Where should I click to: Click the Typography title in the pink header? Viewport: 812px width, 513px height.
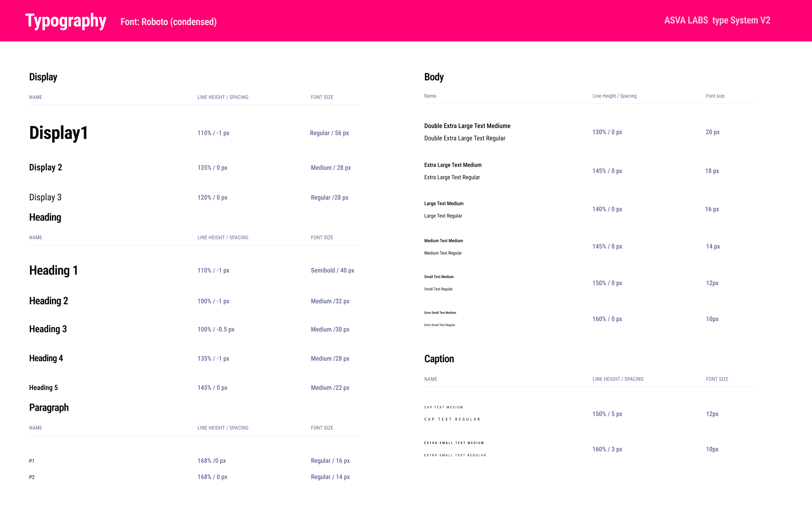pos(66,21)
